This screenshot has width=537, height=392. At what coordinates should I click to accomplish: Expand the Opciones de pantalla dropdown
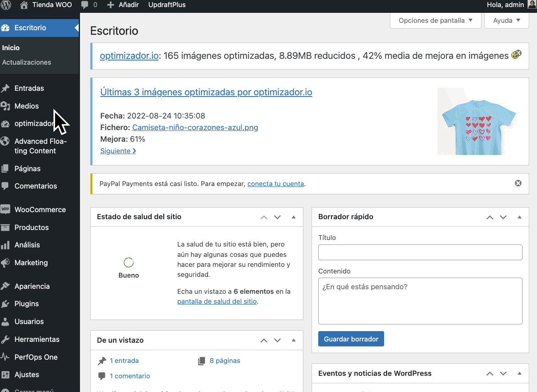[435, 20]
